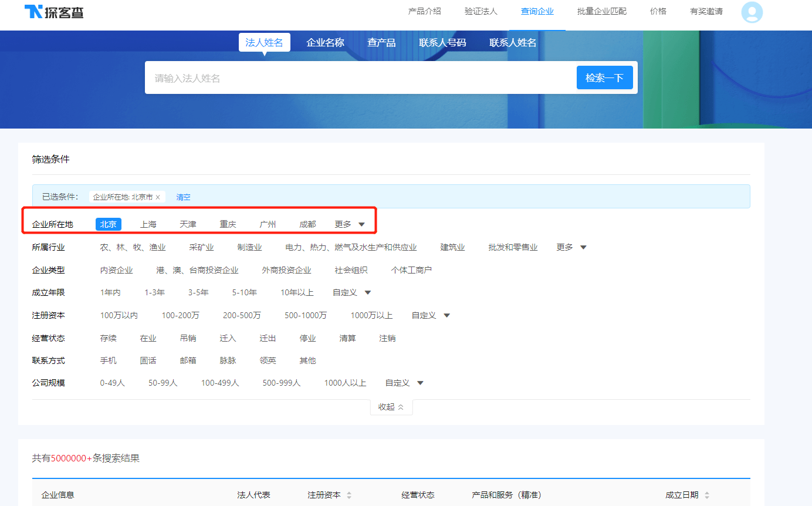This screenshot has height=506, width=812.
Task: Select the 北京 location filter chip
Action: click(x=108, y=224)
